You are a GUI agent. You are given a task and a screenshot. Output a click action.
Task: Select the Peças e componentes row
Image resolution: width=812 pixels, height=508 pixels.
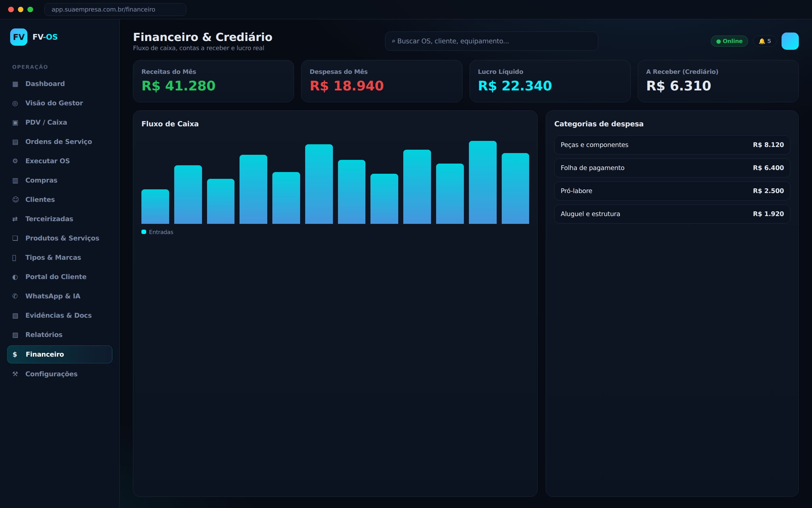coord(672,145)
